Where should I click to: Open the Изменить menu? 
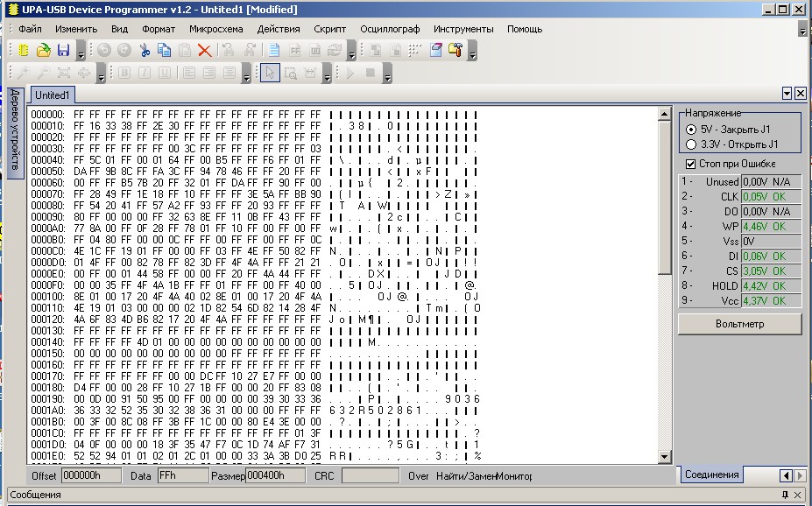point(76,29)
